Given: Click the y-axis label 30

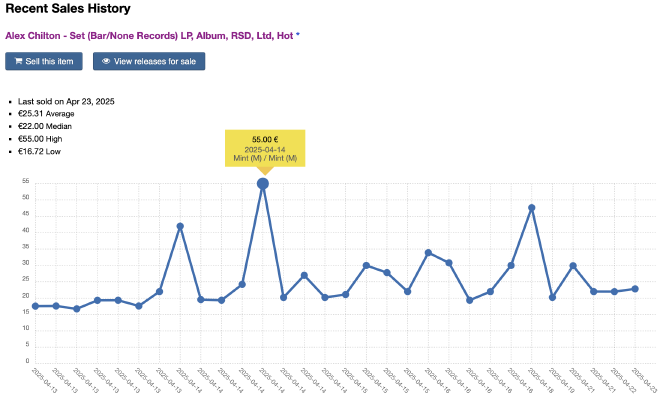Looking at the screenshot, I should (x=26, y=263).
